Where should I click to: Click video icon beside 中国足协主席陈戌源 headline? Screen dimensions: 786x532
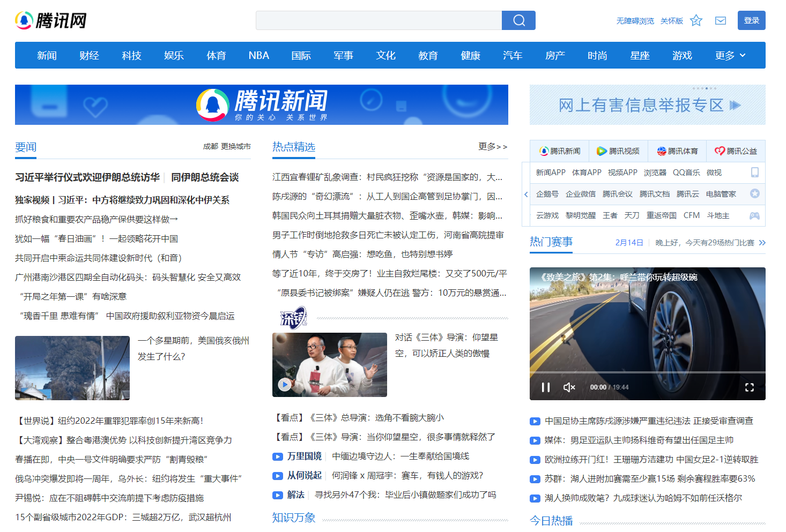[x=535, y=421]
